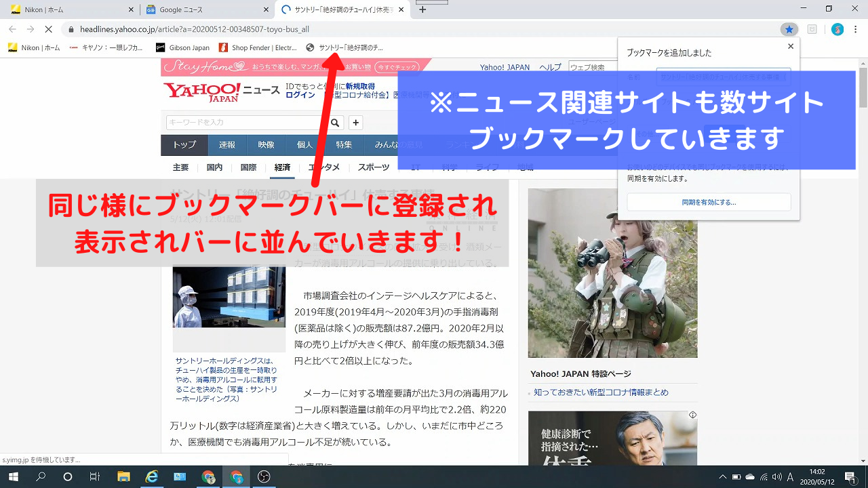Click the Yahoo search magnifier icon
This screenshot has width=868, height=488.
coord(334,123)
